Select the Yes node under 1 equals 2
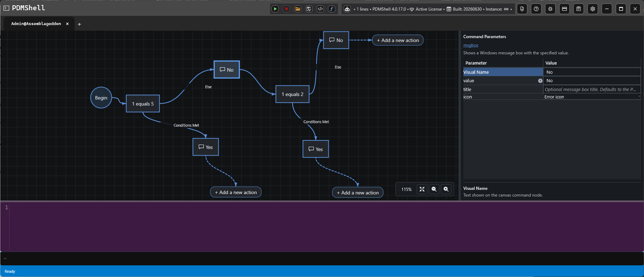The height and width of the screenshot is (277, 644). tap(316, 149)
